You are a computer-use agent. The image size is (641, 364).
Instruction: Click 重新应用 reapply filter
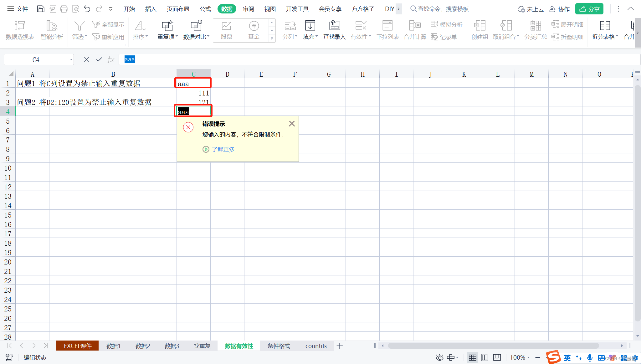tap(109, 37)
